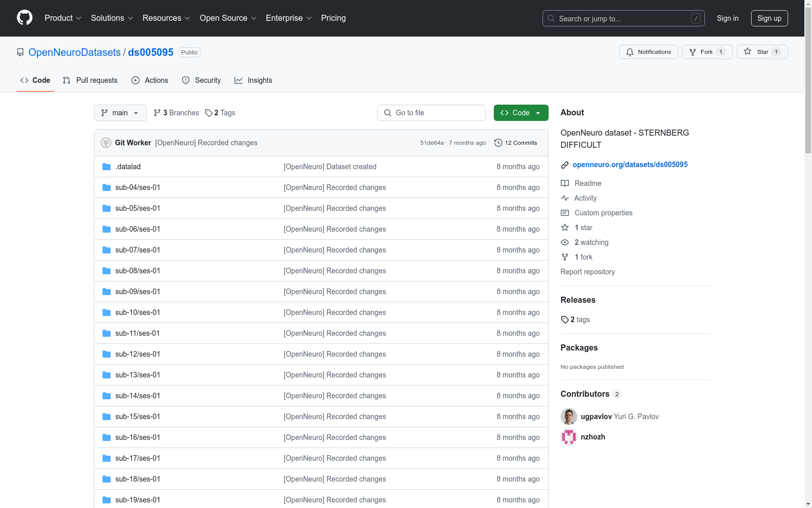
Task: Switch to the Actions tab
Action: click(x=150, y=80)
